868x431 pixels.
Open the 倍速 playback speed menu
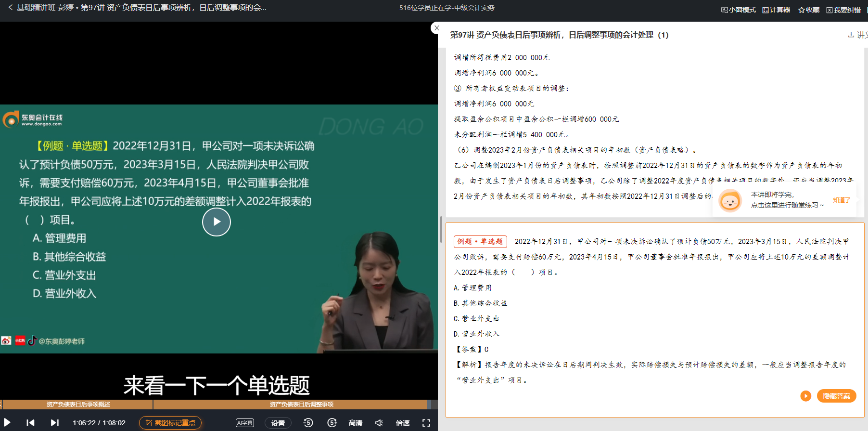click(x=402, y=423)
